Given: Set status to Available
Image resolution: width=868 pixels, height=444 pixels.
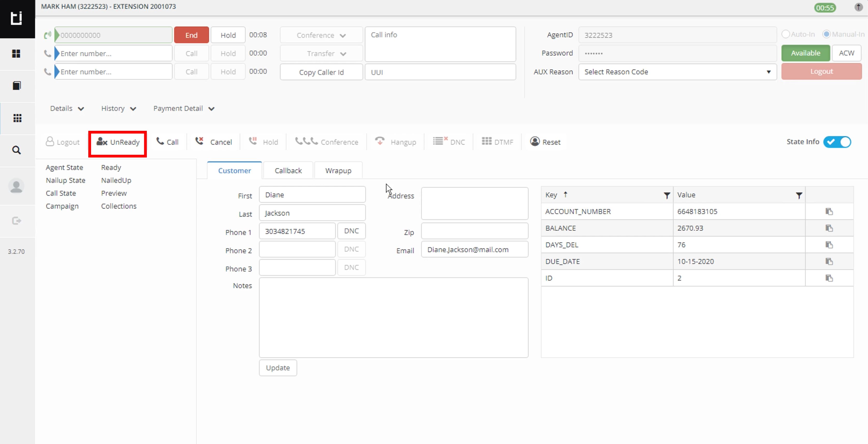Looking at the screenshot, I should click(x=805, y=53).
